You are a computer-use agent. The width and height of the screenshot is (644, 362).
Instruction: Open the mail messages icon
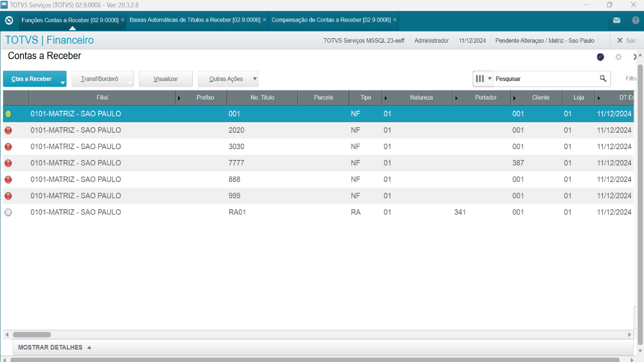coord(616,20)
